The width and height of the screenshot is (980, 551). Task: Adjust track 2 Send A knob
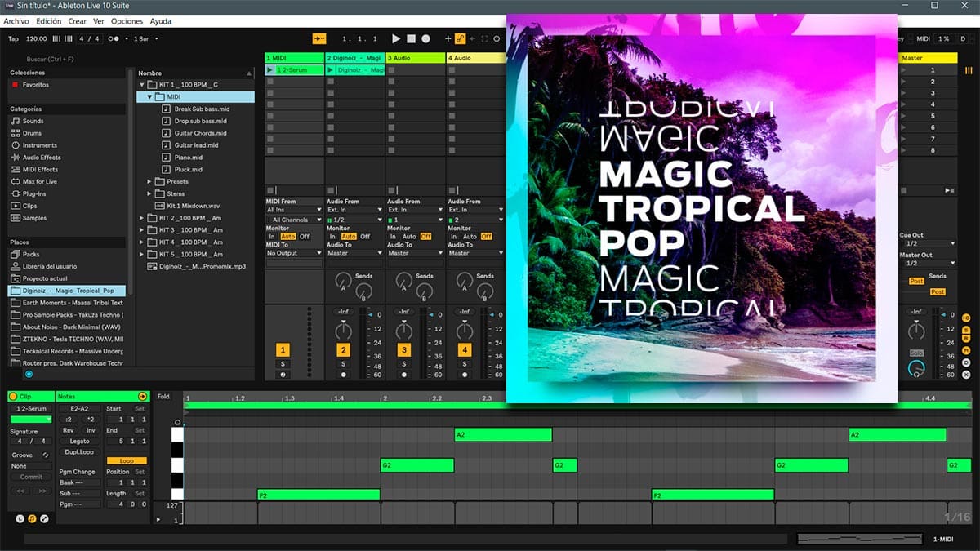(344, 280)
